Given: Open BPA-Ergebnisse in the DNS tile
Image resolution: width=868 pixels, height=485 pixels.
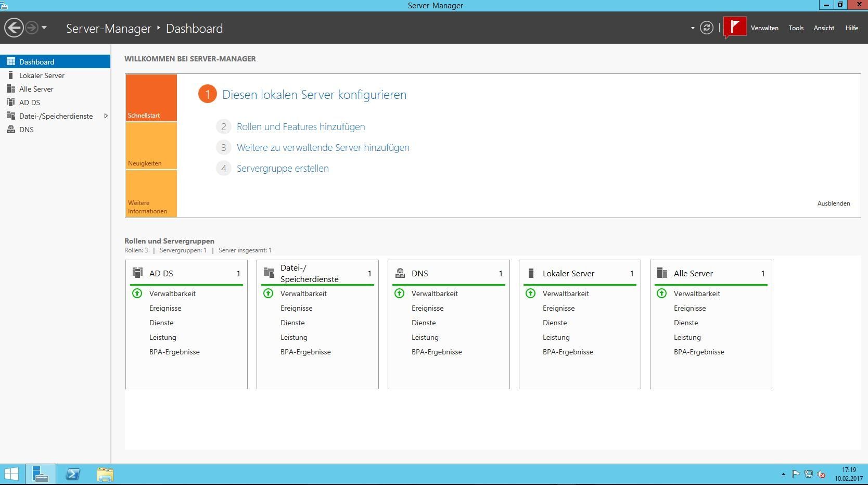Looking at the screenshot, I should coord(437,352).
